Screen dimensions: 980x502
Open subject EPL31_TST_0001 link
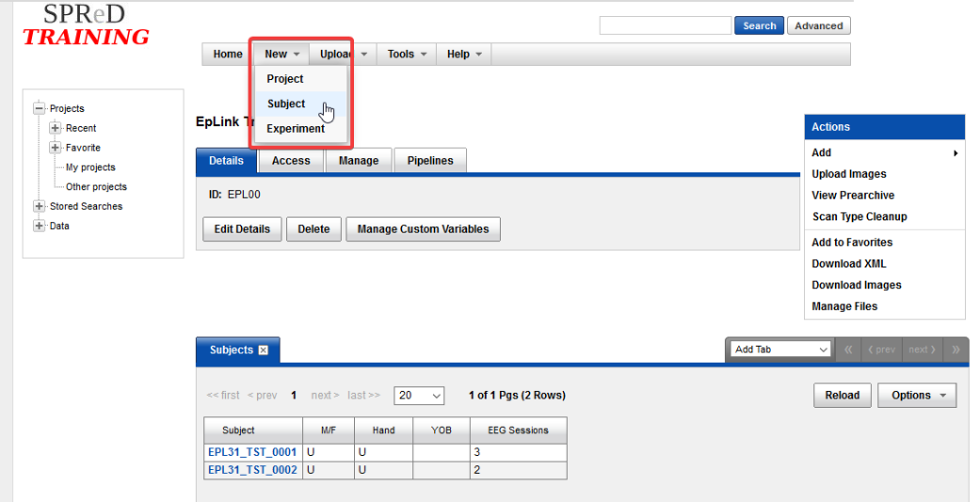(252, 452)
